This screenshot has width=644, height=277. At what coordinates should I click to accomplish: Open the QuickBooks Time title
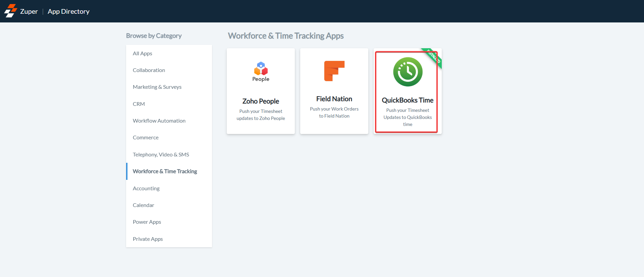[x=408, y=100]
